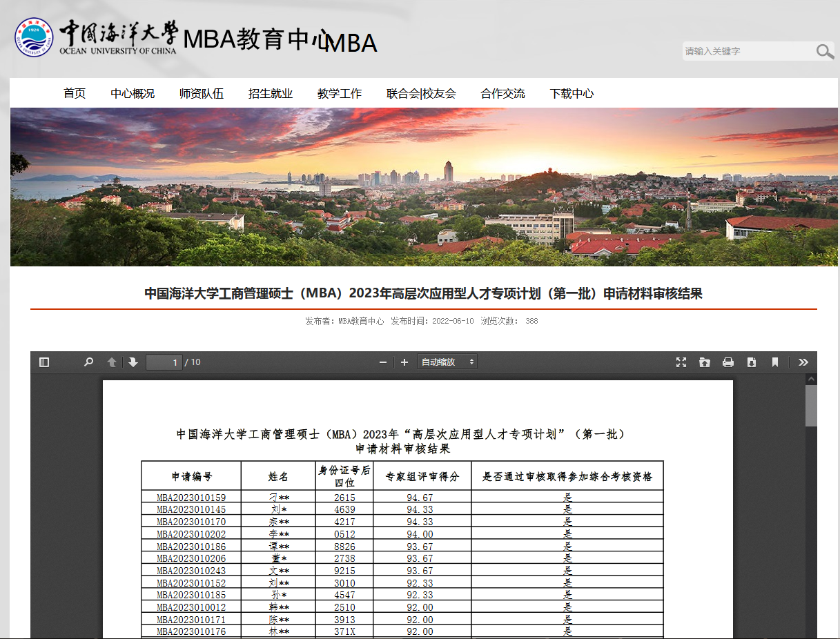This screenshot has width=840, height=639.
Task: Click the 专家组评审得分 column header
Action: [x=422, y=476]
